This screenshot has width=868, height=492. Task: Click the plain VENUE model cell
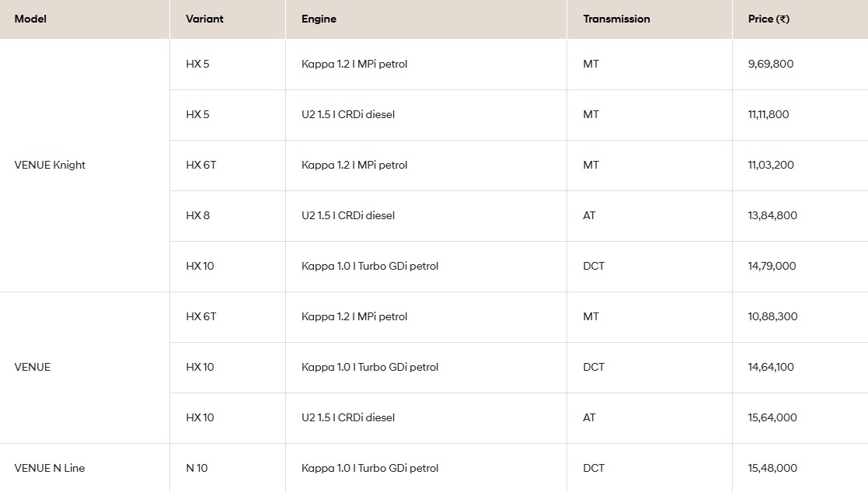click(33, 367)
